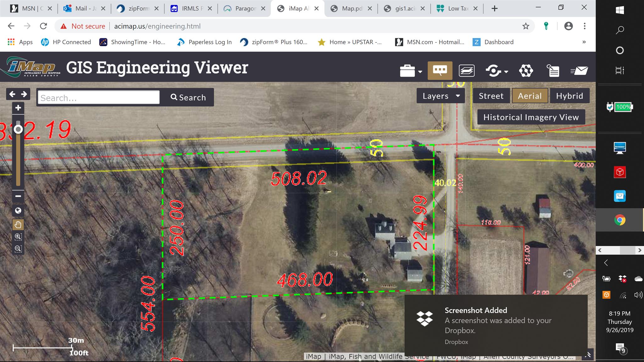This screenshot has height=362, width=644.
Task: Click the zoom level slider handle
Action: pyautogui.click(x=18, y=129)
